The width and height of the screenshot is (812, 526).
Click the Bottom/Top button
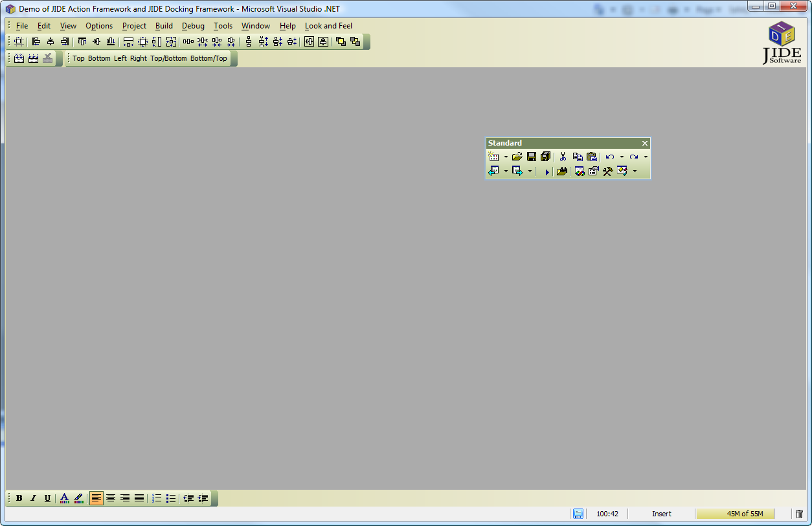(209, 58)
